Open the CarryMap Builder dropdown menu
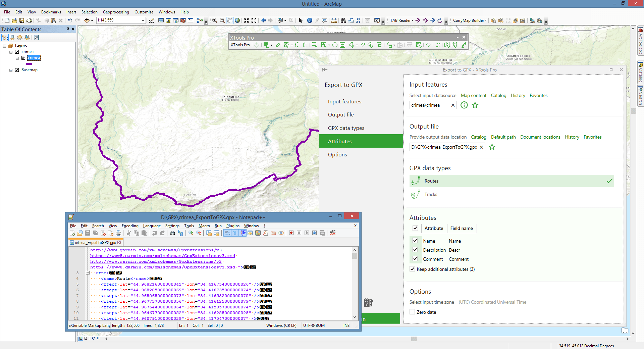This screenshot has width=644, height=349. 470,20
